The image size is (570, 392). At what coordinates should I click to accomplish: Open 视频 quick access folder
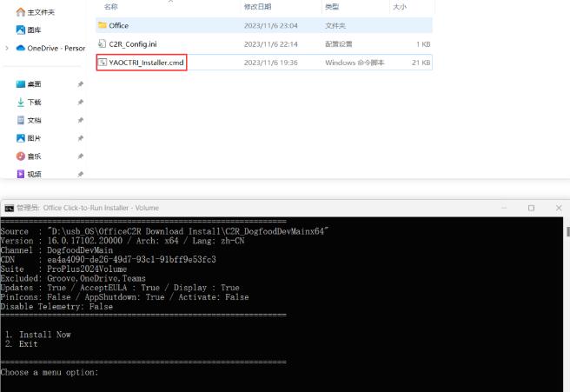tap(34, 174)
